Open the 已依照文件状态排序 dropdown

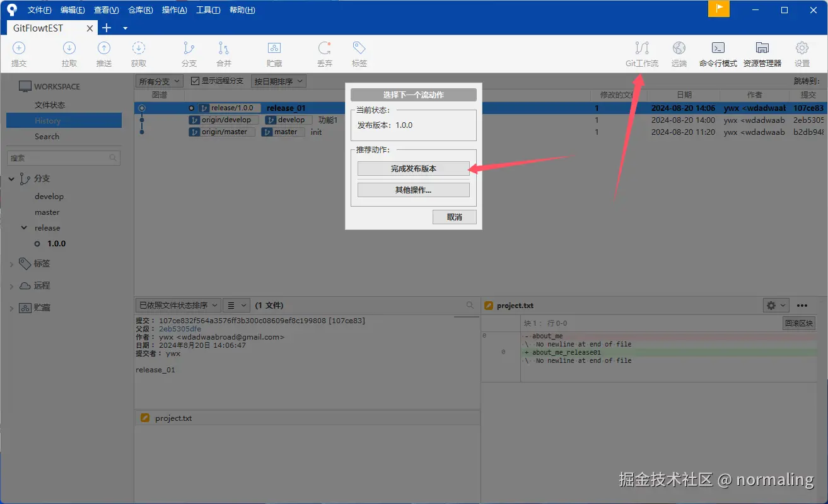pyautogui.click(x=178, y=305)
